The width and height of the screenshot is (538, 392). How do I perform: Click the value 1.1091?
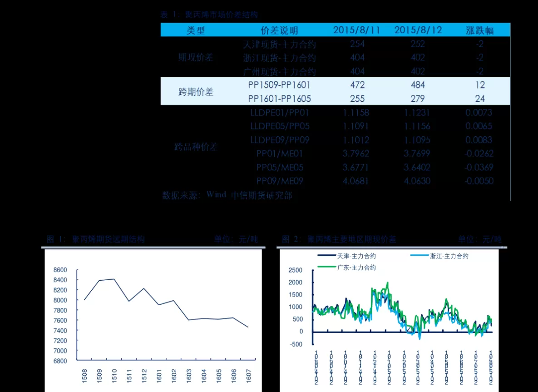(356, 126)
